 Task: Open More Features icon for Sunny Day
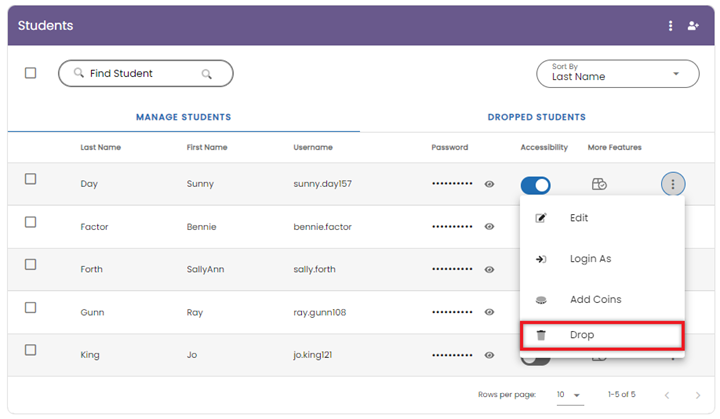click(599, 184)
